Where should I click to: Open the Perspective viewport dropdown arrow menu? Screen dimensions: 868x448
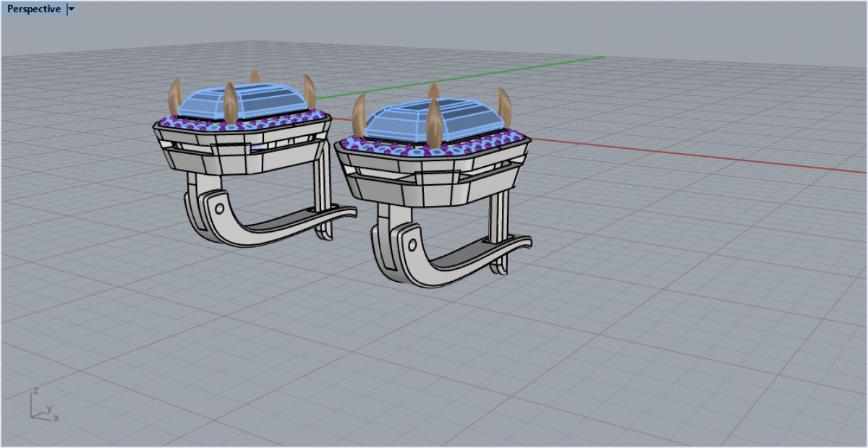(x=71, y=9)
